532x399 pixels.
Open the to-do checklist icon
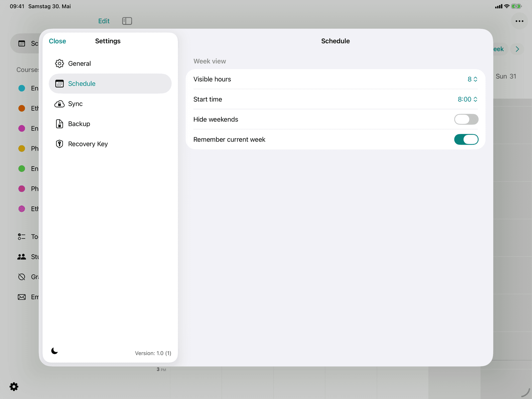click(22, 237)
